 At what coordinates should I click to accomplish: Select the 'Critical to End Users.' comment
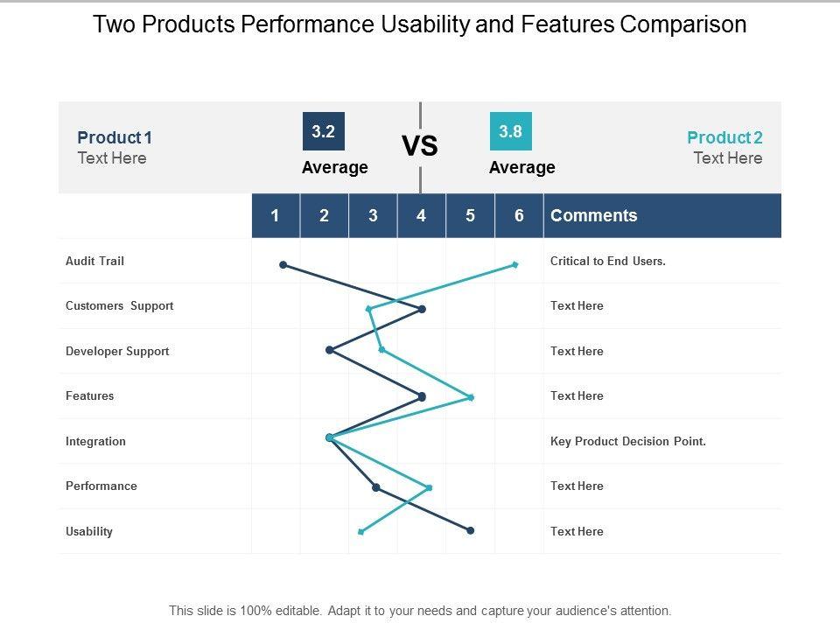coord(608,261)
